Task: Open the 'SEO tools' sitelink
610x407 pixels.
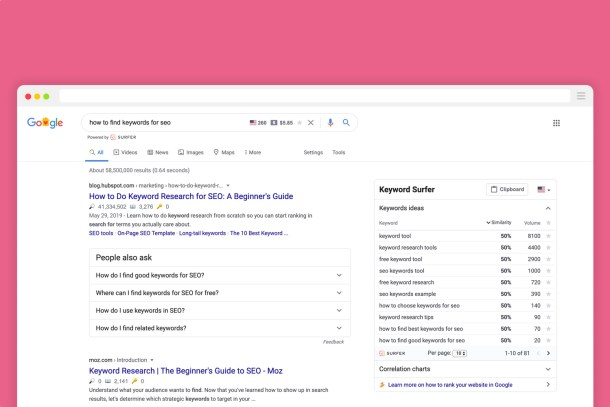Action: click(x=101, y=233)
